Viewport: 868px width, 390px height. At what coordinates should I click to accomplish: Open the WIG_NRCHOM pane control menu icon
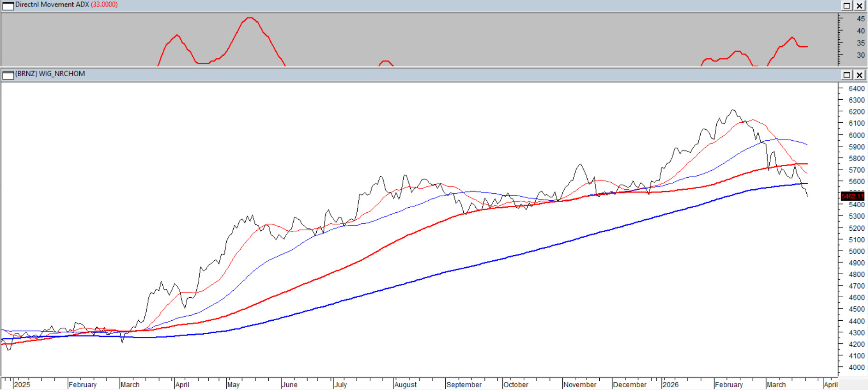pos(8,75)
